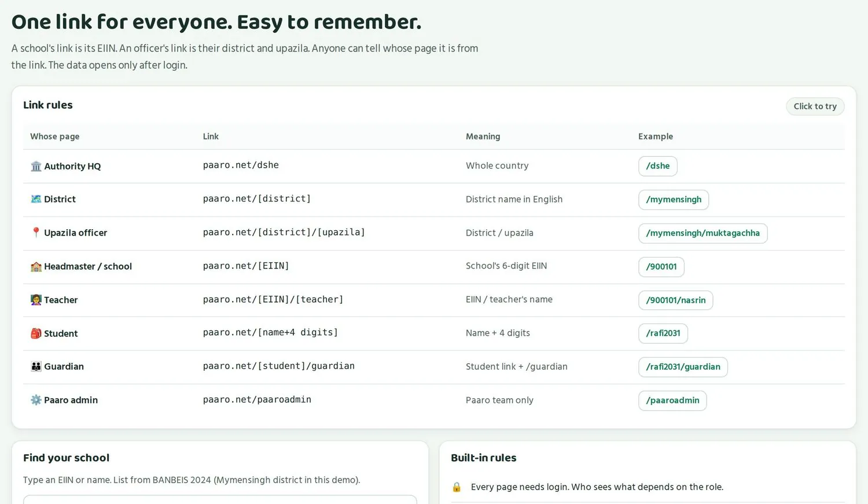868x504 pixels.
Task: Click the paaro.net/[EIIN] link pattern
Action: click(246, 266)
